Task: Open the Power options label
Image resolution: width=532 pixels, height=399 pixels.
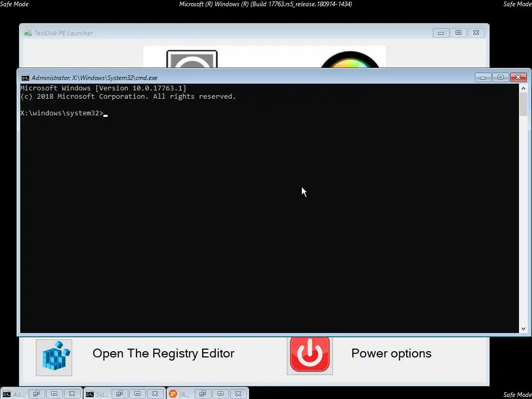Action: (392, 353)
